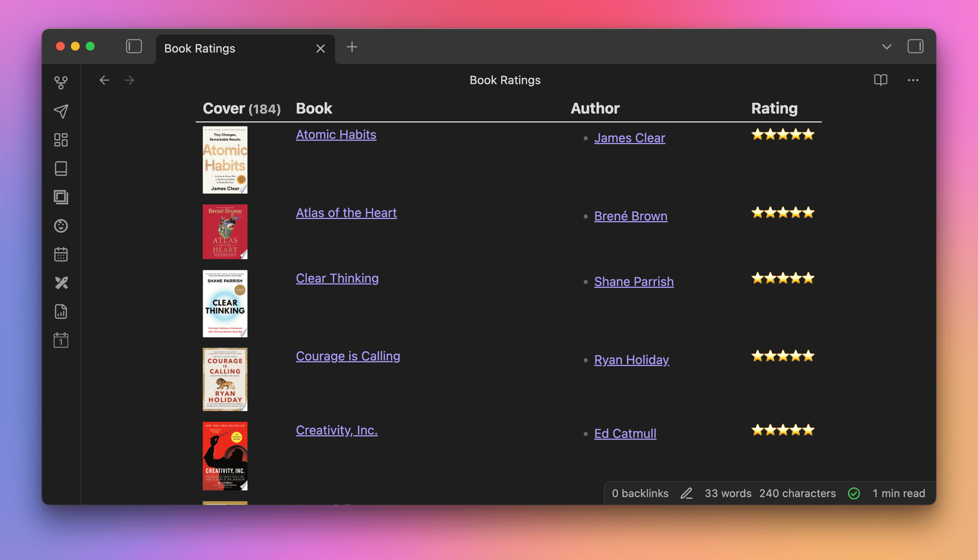
Task: Switch to reading view book icon
Action: (x=881, y=80)
